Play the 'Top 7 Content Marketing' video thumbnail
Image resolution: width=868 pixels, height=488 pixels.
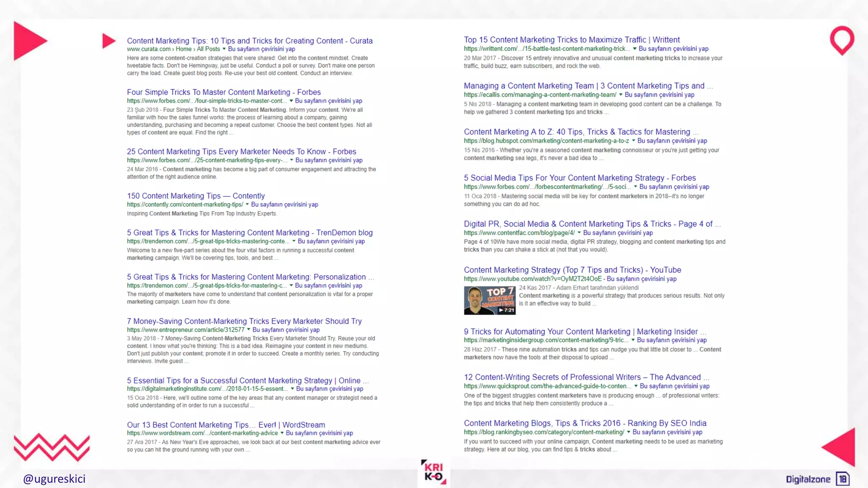coord(490,300)
